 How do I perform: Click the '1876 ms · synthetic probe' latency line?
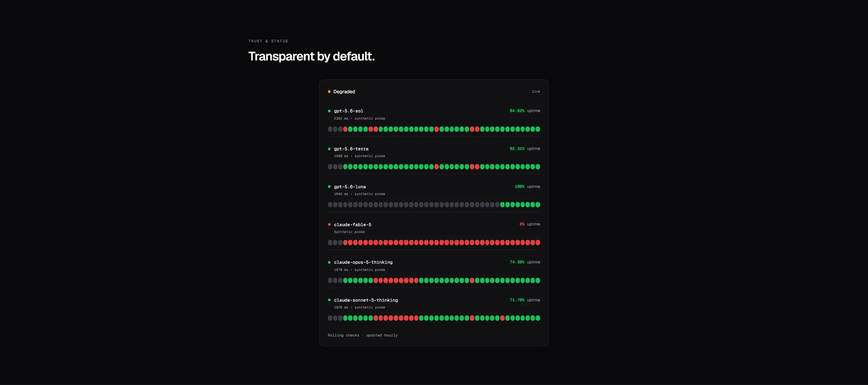[359, 307]
